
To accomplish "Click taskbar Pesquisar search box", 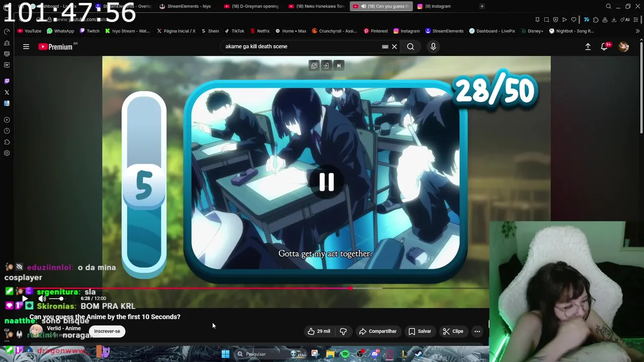I will pos(271,354).
